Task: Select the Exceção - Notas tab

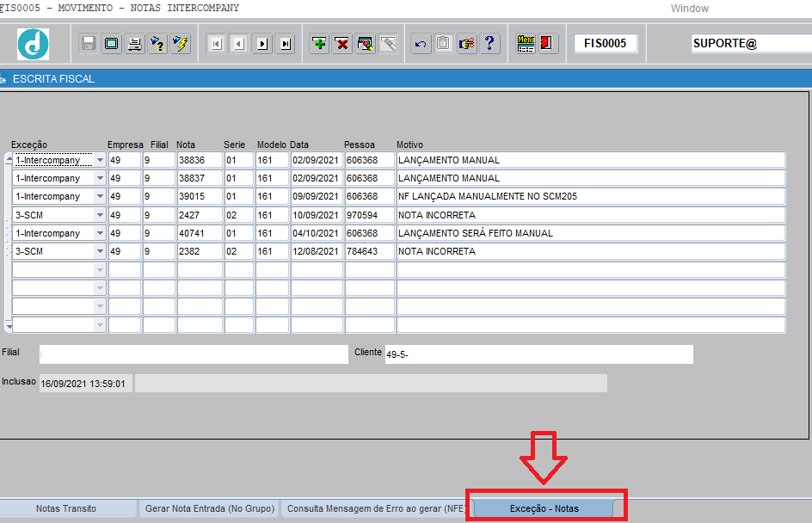Action: (544, 508)
